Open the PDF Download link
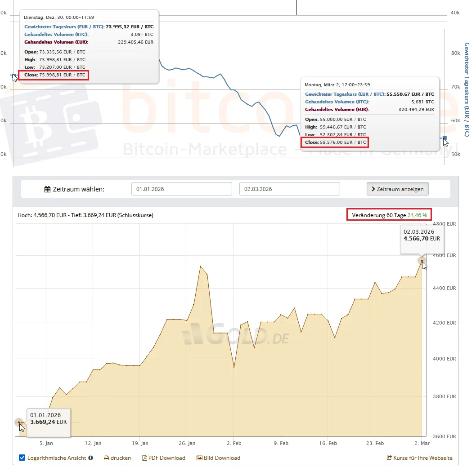Image resolution: width=476 pixels, height=467 pixels. (x=166, y=458)
